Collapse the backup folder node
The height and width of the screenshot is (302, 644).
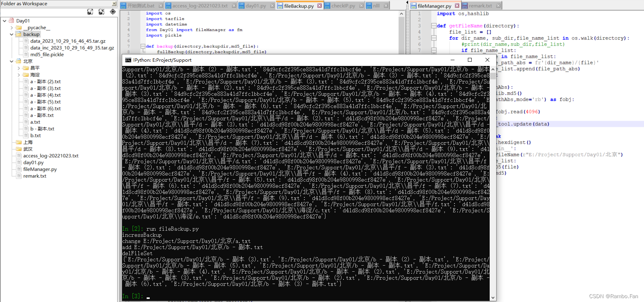11,34
